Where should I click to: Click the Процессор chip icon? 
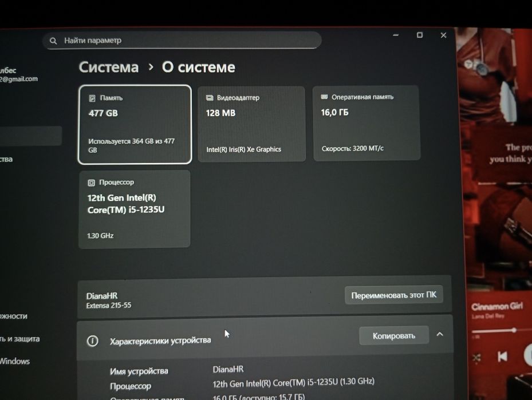click(x=91, y=183)
